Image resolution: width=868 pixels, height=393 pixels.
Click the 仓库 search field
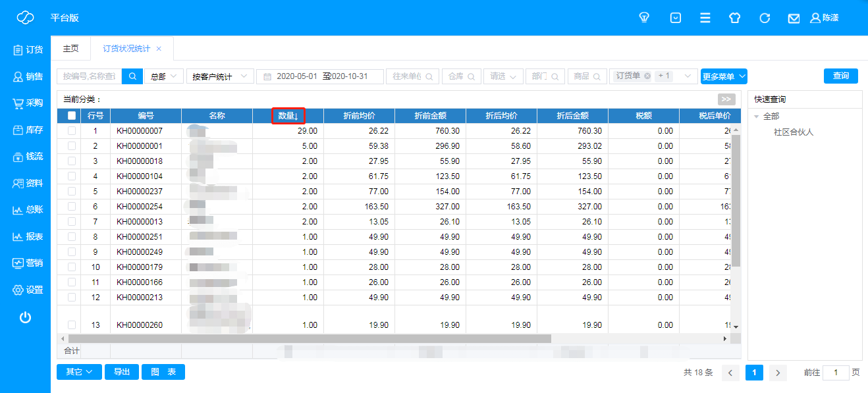(x=461, y=76)
